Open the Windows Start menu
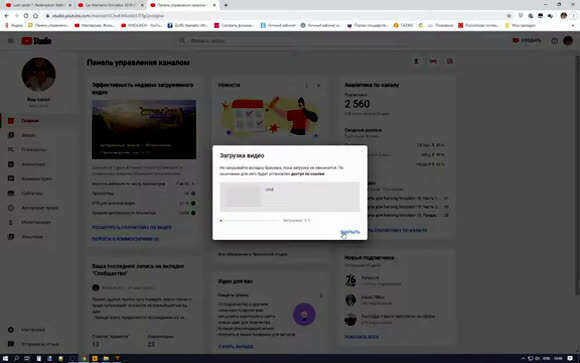 coord(5,358)
